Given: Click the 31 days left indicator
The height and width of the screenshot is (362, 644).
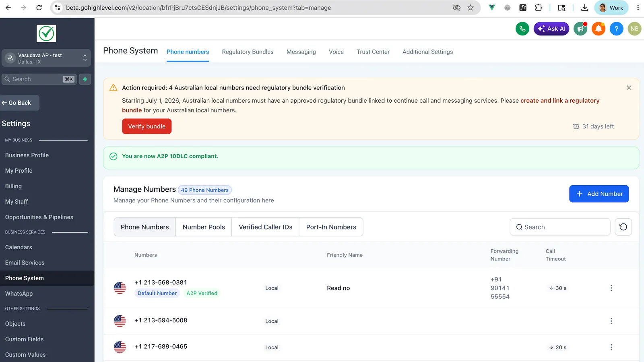Looking at the screenshot, I should pyautogui.click(x=593, y=126).
